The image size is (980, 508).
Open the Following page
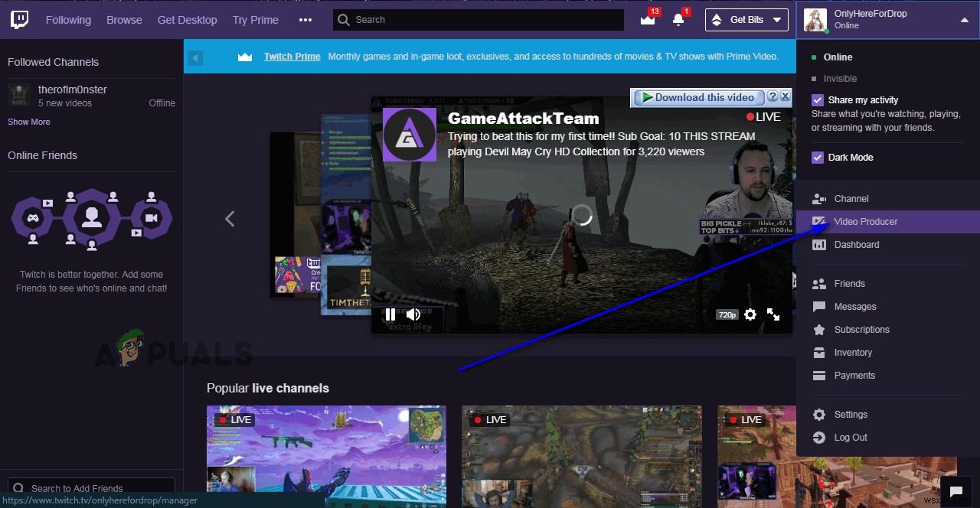pos(68,19)
